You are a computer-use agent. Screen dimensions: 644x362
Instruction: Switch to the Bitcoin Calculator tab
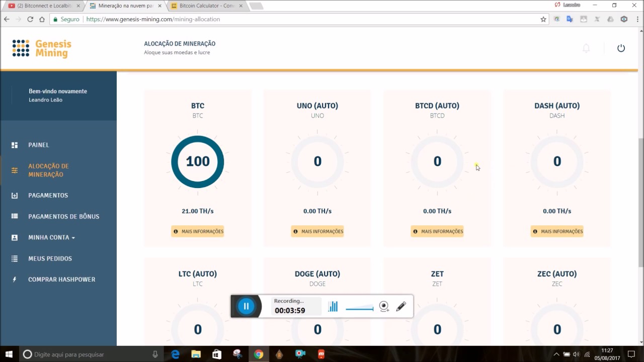pos(207,6)
